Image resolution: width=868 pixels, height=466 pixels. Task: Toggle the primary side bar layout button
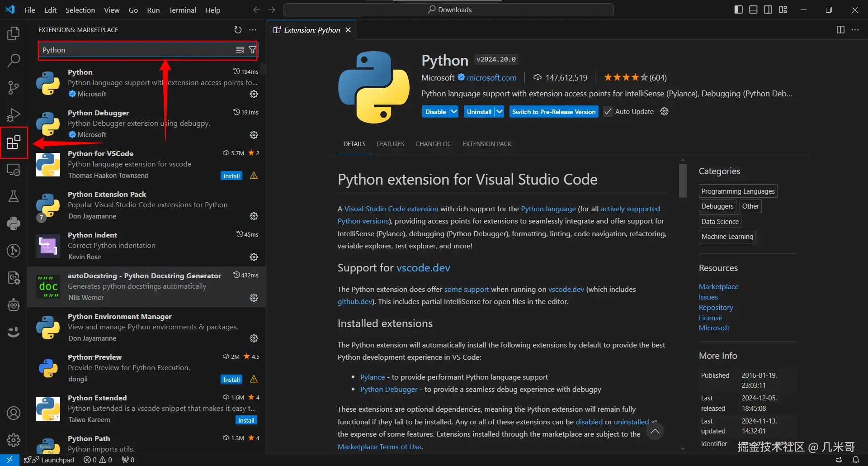[x=738, y=10]
